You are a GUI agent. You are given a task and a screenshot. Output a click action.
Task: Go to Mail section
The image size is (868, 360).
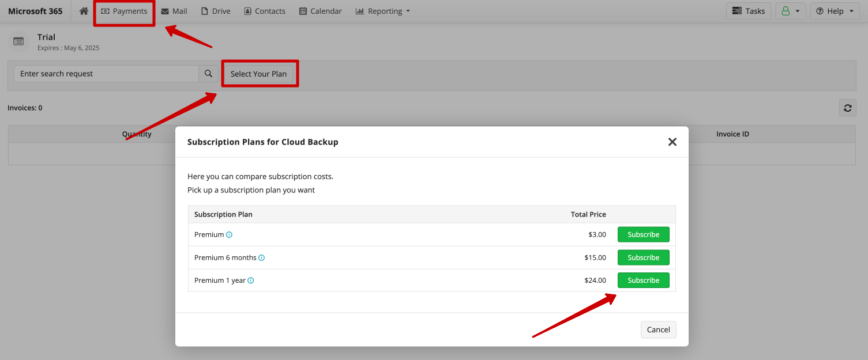point(174,11)
